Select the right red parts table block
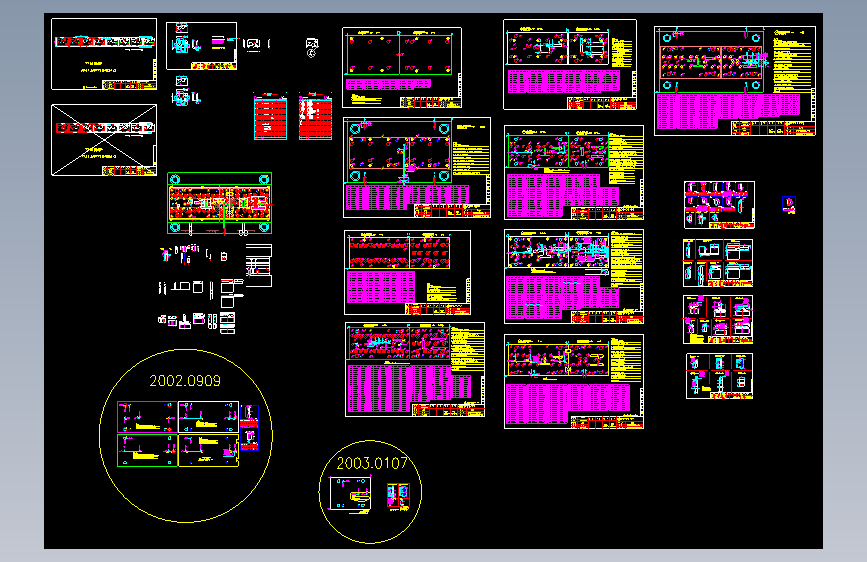Screen dimensions: 867x562 click(315, 117)
